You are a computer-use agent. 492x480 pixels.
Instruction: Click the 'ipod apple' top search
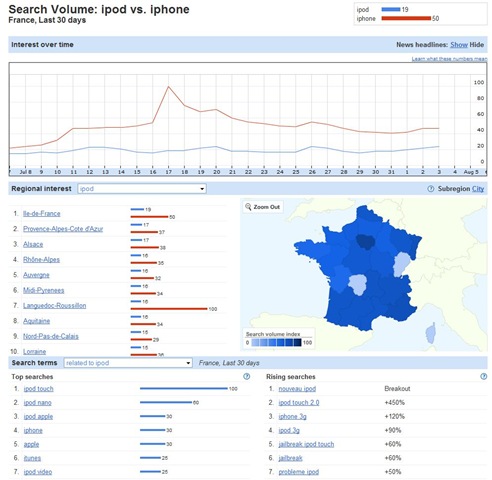click(x=38, y=417)
